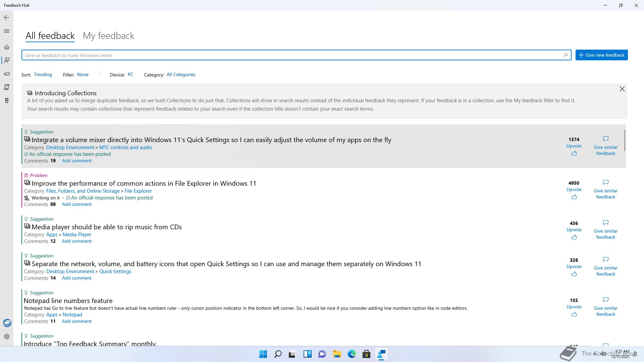Open File Explorer from taskbar
Screen dimensions: 644x362
[x=337, y=354]
